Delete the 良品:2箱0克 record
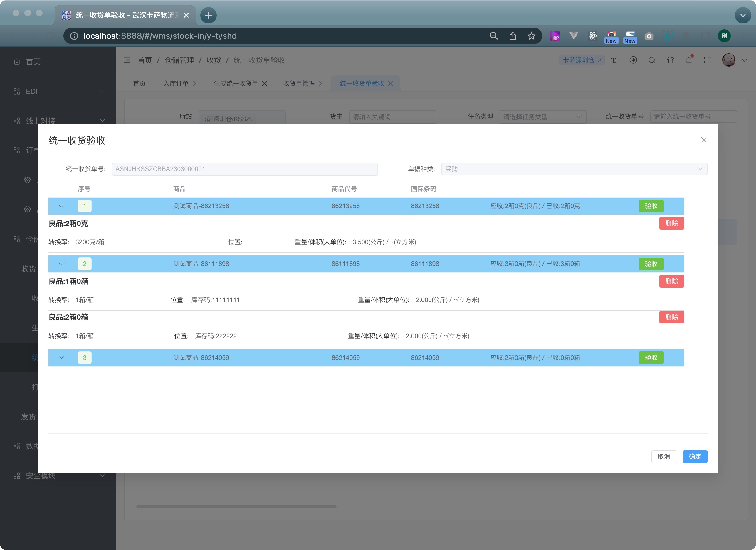The image size is (756, 550). pyautogui.click(x=671, y=223)
